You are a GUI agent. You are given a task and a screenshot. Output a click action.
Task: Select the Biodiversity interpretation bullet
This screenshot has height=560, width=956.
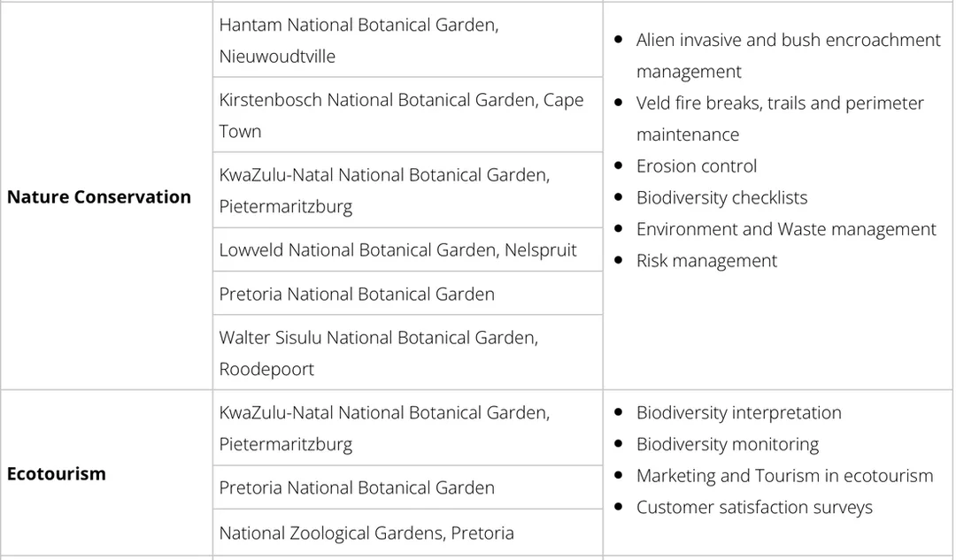point(738,413)
